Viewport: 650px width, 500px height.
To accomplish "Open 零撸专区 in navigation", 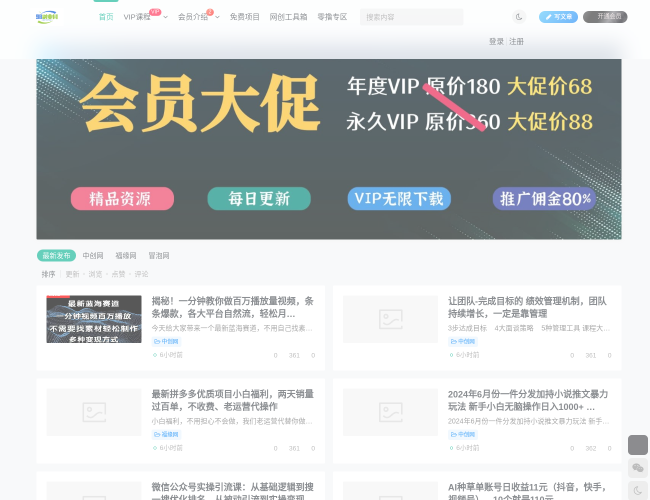I will click(332, 17).
